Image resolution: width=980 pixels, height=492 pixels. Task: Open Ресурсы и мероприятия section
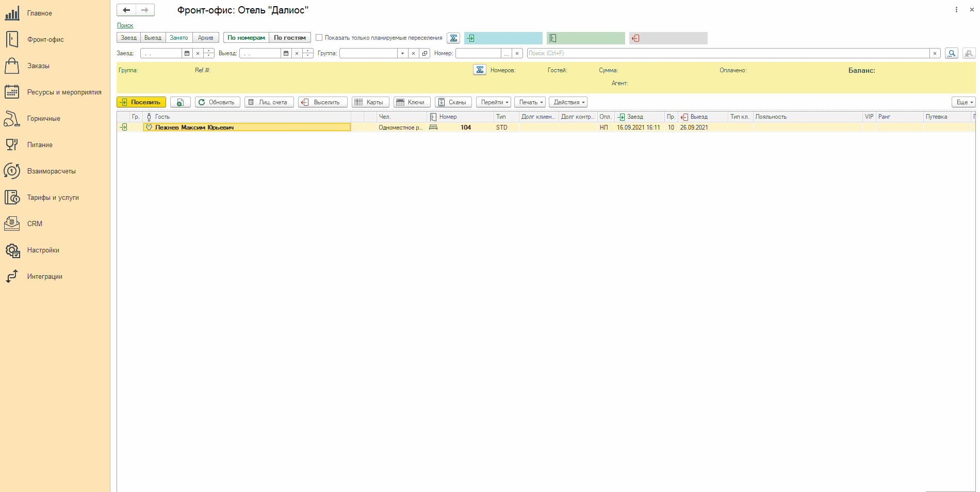(64, 92)
